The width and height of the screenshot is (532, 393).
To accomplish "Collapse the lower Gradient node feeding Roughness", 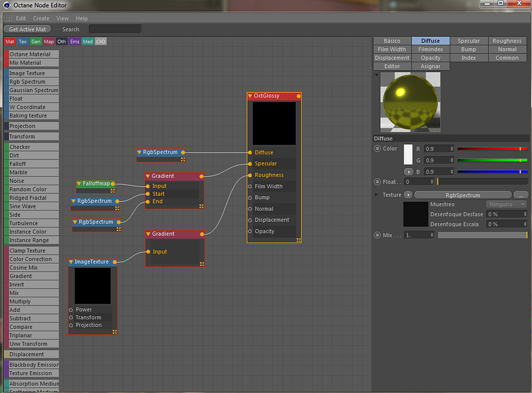I will click(x=149, y=234).
